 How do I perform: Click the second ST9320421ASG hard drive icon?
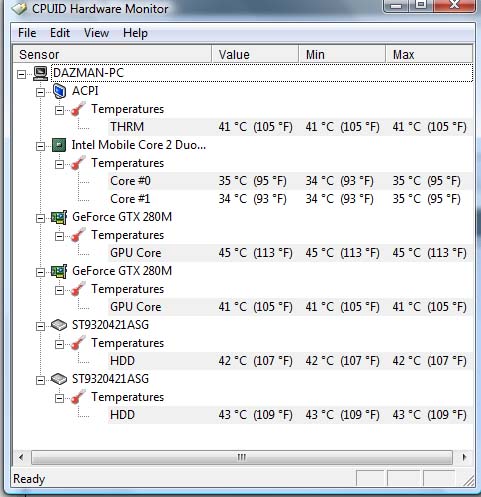pos(59,379)
